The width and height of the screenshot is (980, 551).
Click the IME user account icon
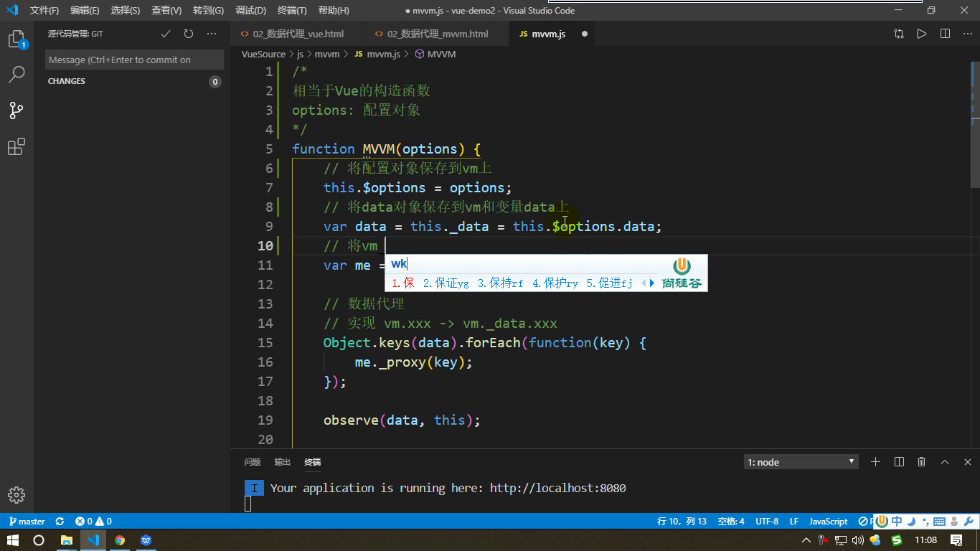pyautogui.click(x=954, y=522)
